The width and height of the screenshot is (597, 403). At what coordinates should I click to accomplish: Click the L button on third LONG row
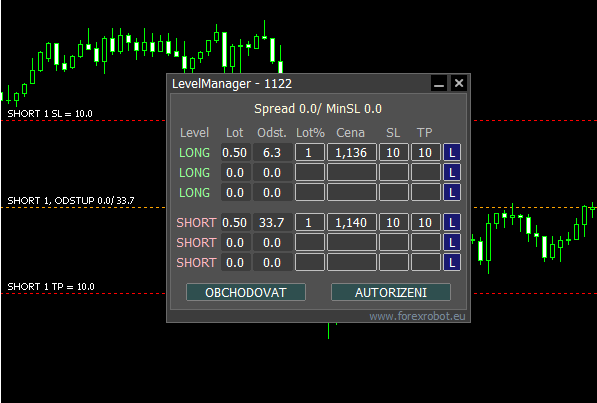452,192
